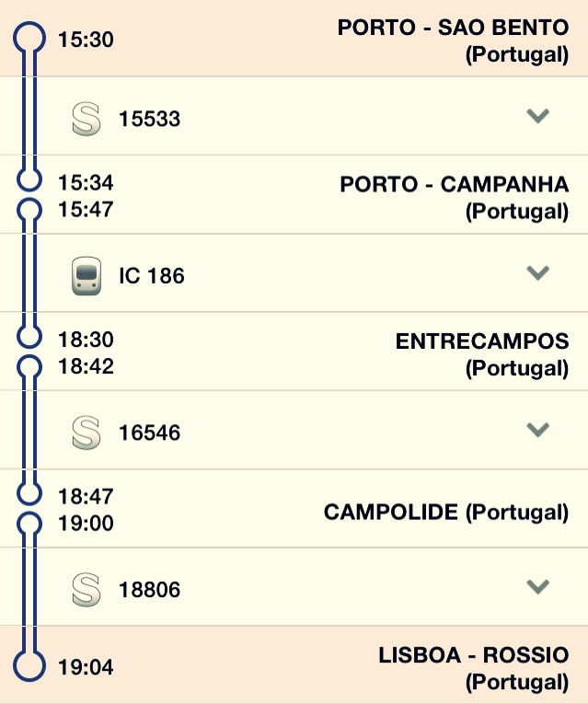Image resolution: width=588 pixels, height=704 pixels.
Task: Open the PORTO - SAO BENTO station
Action: coord(453,28)
